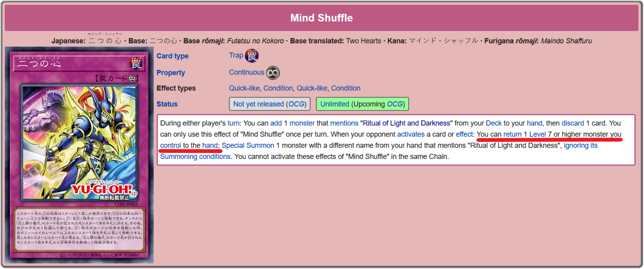The width and height of the screenshot is (644, 269).
Task: Follow the 'hand' link before Special Summon
Action: (x=210, y=145)
